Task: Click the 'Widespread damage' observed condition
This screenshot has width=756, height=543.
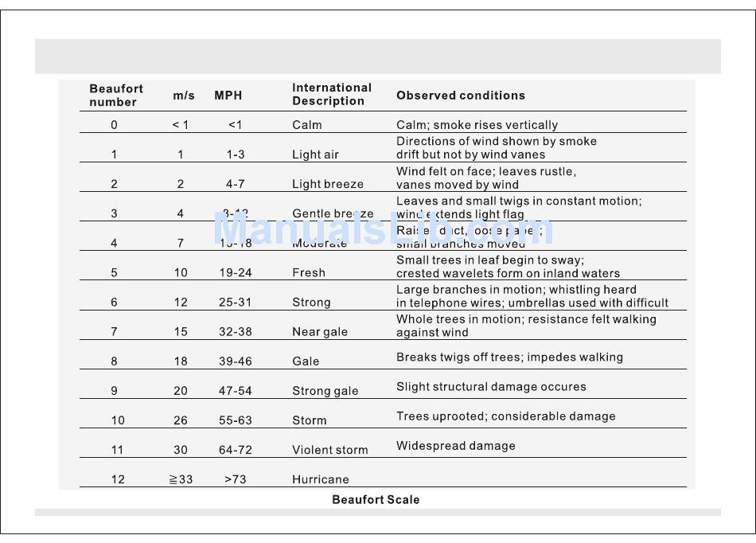Action: pos(456,446)
